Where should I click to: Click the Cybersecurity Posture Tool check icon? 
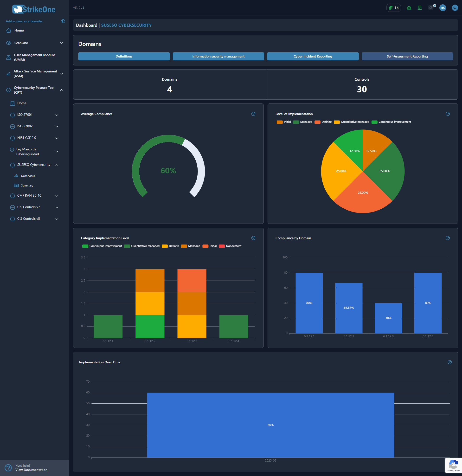pyautogui.click(x=8, y=90)
